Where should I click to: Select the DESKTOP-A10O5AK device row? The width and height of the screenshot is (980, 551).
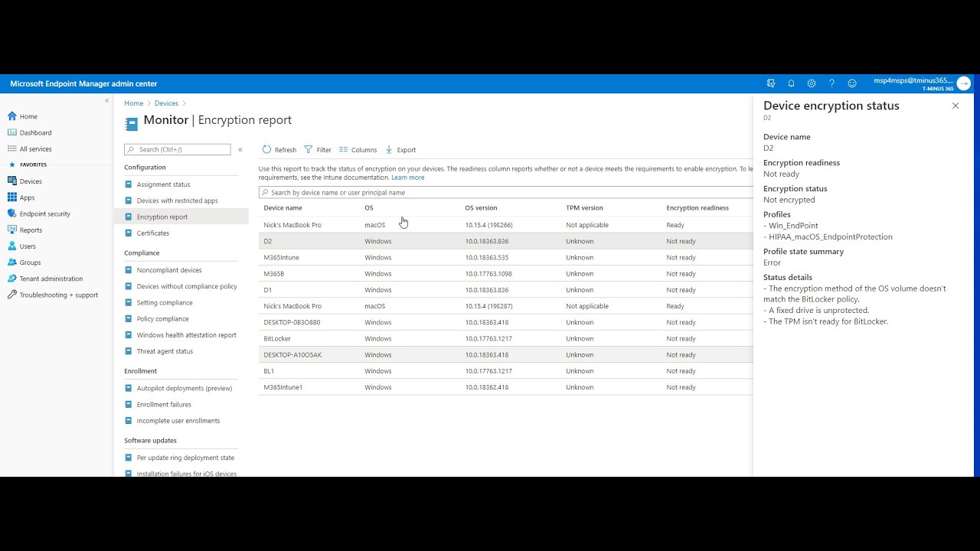[505, 355]
